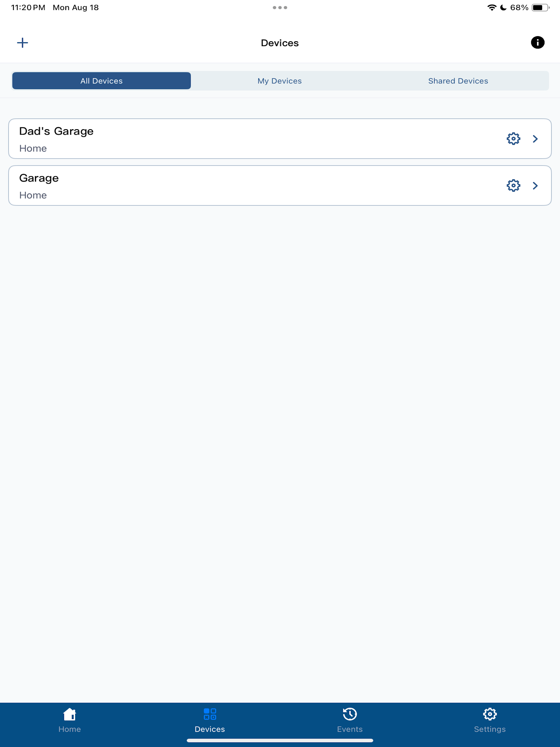This screenshot has height=747, width=560.
Task: Open settings gear for Dad's Garage
Action: coord(513,138)
